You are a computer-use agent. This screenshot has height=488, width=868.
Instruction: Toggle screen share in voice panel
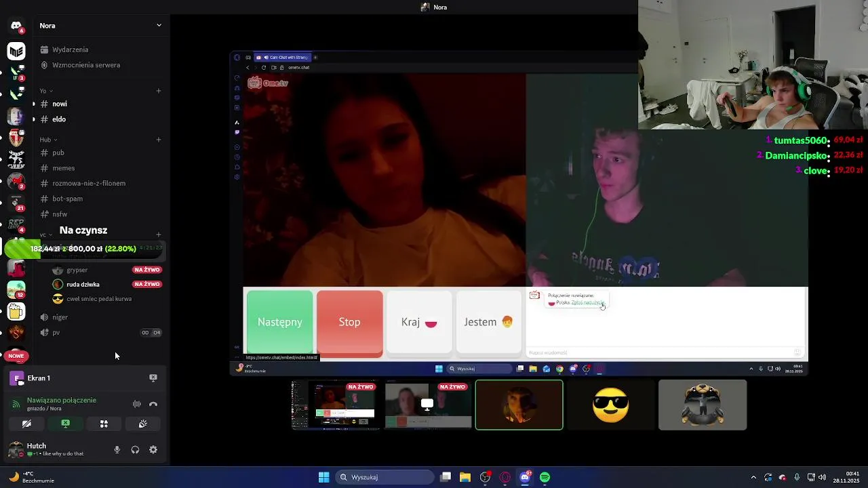tap(65, 424)
